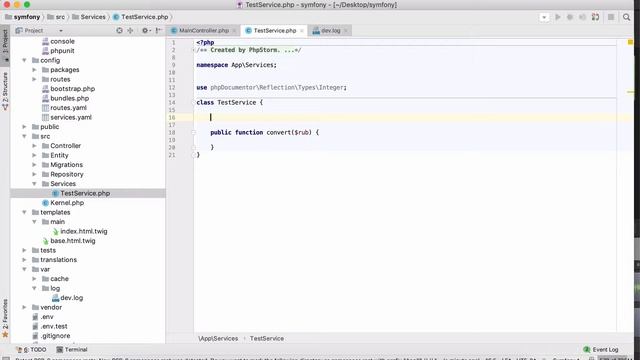
Task: Open bundles.php in project tree
Action: [69, 98]
